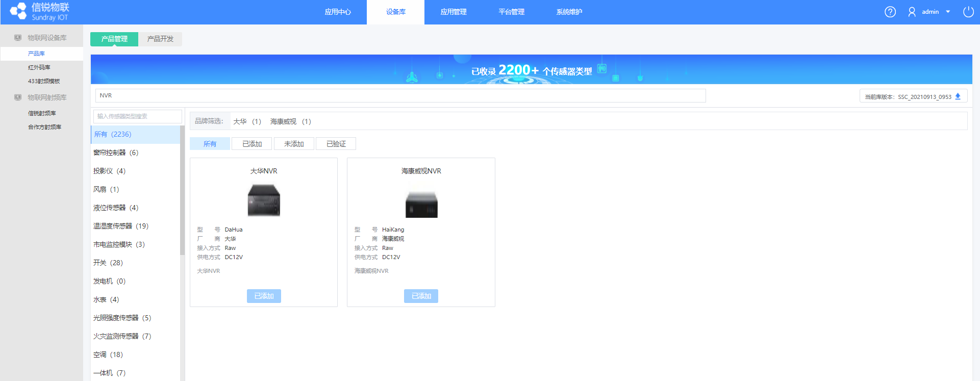This screenshot has height=381, width=980.
Task: Select the 已添加 status filter button
Action: pyautogui.click(x=252, y=144)
